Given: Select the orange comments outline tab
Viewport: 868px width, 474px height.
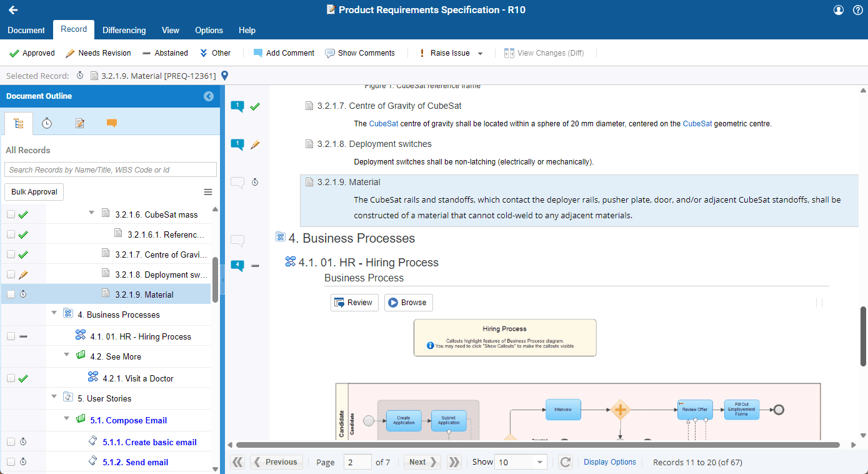Looking at the screenshot, I should click(x=112, y=123).
